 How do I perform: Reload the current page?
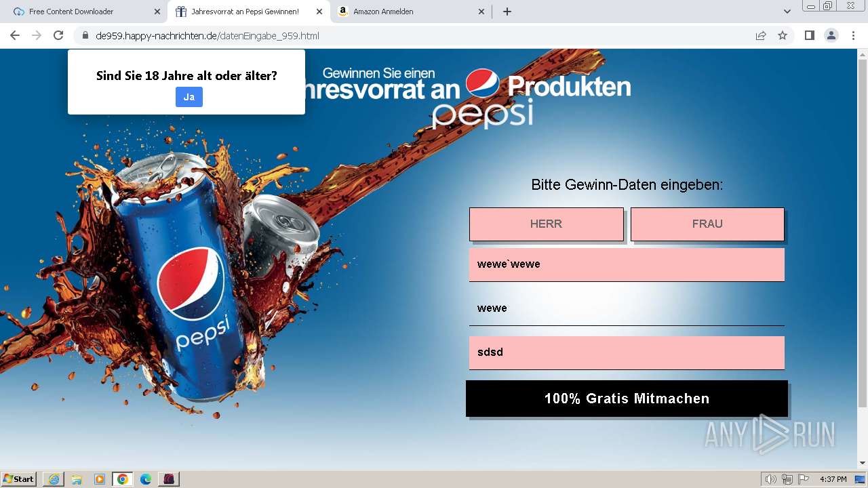click(x=58, y=35)
